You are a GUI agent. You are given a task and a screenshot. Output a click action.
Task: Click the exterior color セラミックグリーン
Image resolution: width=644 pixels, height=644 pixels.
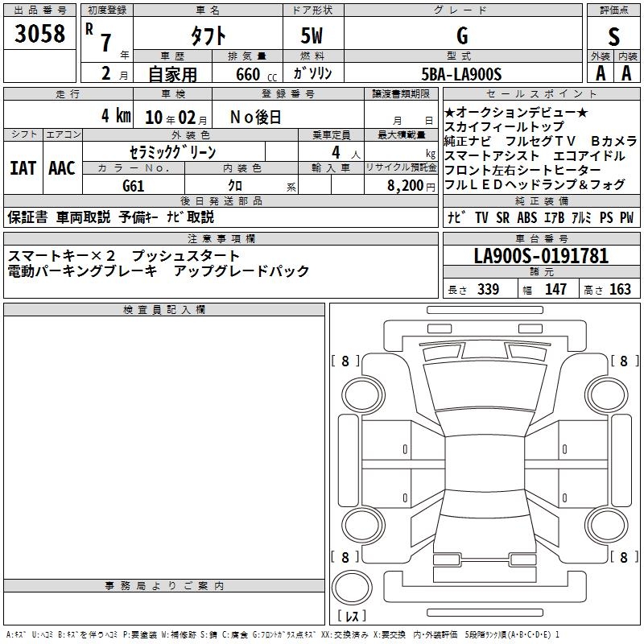pyautogui.click(x=173, y=152)
